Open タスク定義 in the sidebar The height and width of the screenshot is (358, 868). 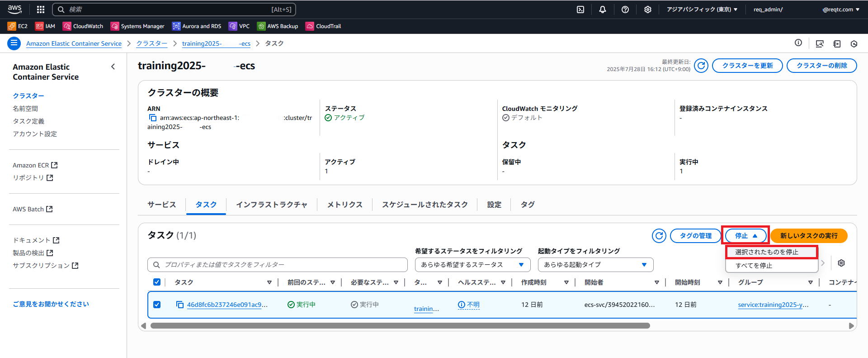(x=28, y=121)
